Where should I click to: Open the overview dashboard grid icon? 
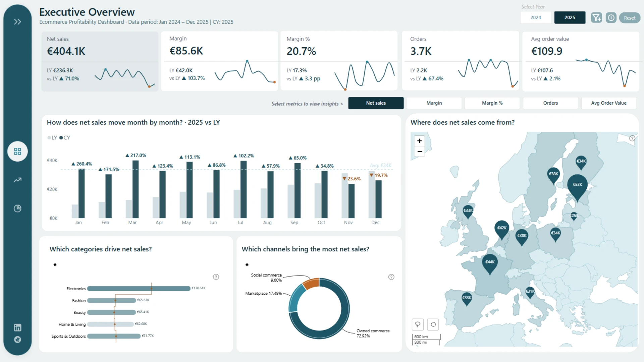[x=17, y=152]
